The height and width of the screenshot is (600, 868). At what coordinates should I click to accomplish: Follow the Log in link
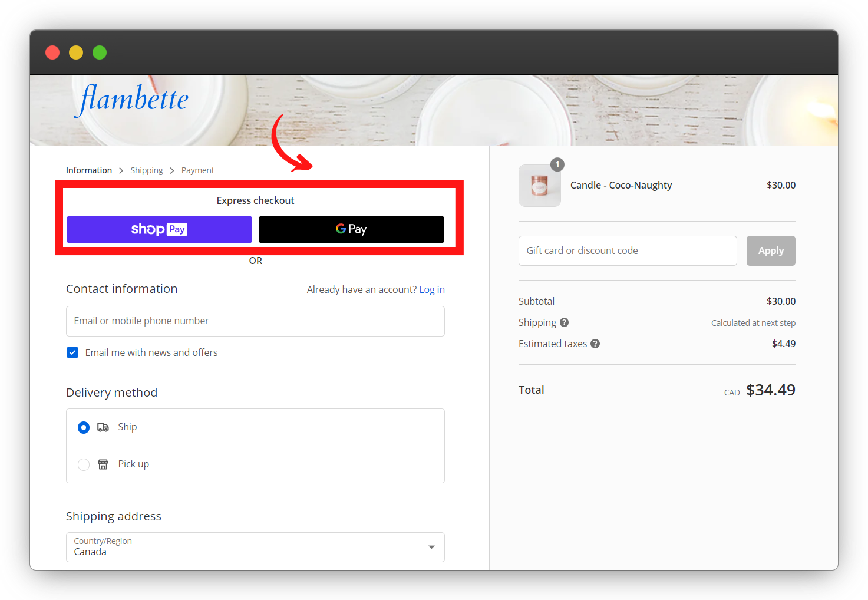[x=432, y=289]
